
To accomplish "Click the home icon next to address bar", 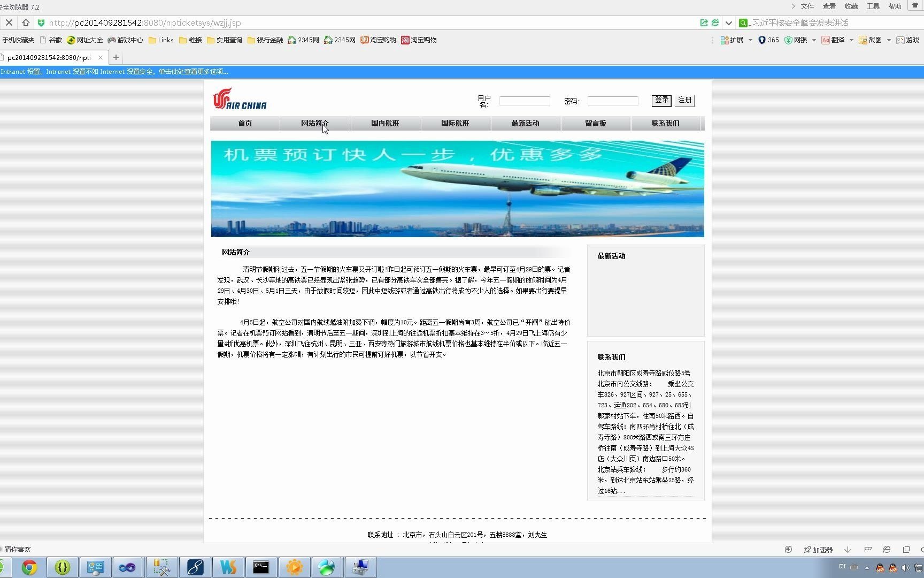I will tap(26, 22).
